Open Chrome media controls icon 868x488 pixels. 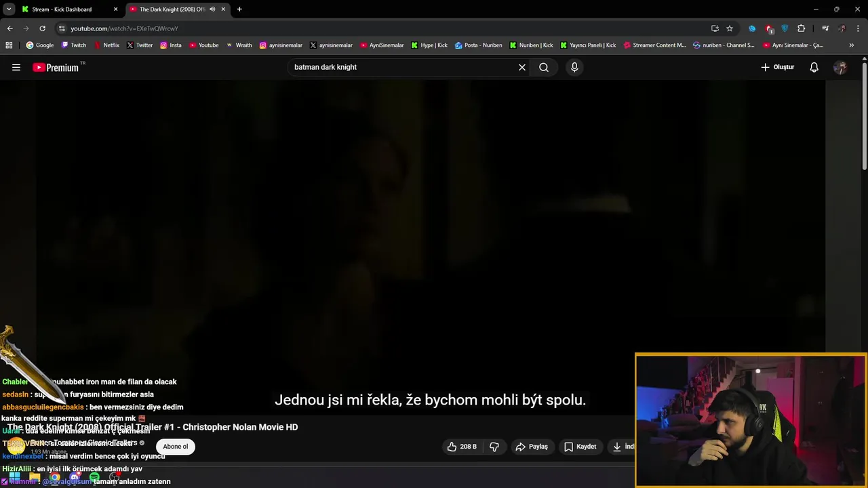click(825, 28)
